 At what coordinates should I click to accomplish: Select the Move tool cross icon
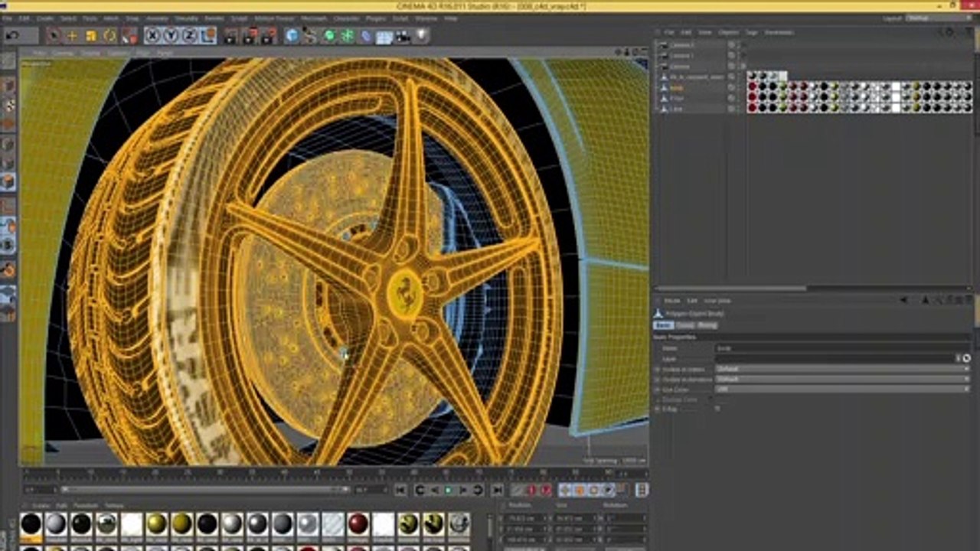coord(72,35)
